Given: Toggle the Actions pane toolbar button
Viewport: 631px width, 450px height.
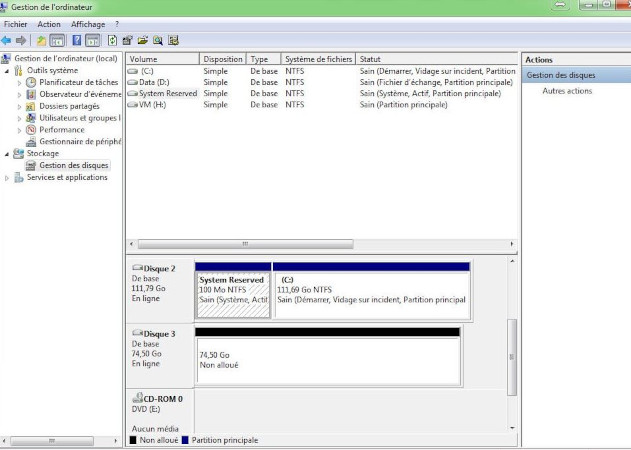Looking at the screenshot, I should pyautogui.click(x=92, y=40).
